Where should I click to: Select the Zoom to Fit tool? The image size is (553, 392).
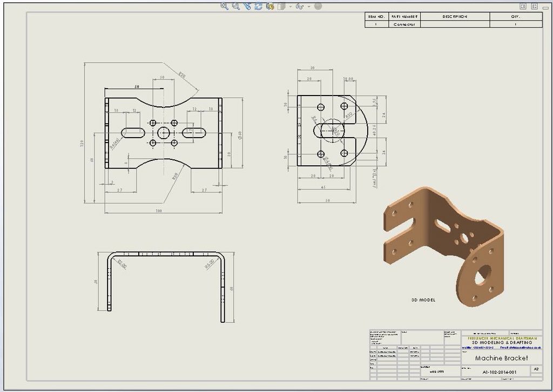223,6
